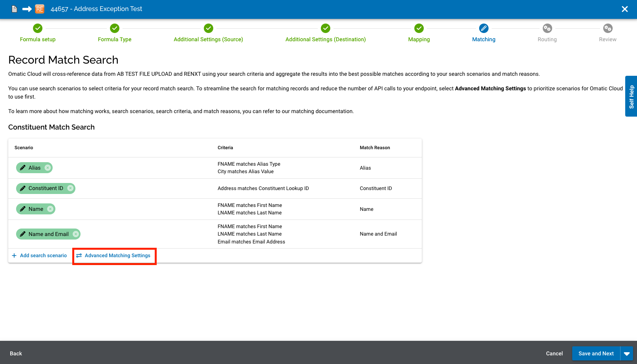Edit the Name and Email scenario pencil icon
The width and height of the screenshot is (637, 364).
[x=23, y=234]
